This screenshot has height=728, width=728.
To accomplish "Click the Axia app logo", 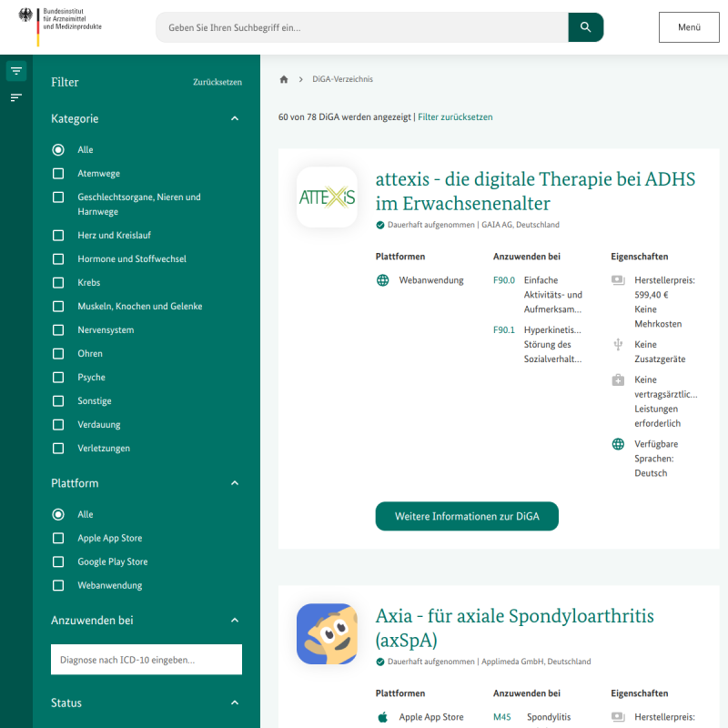I will click(327, 633).
